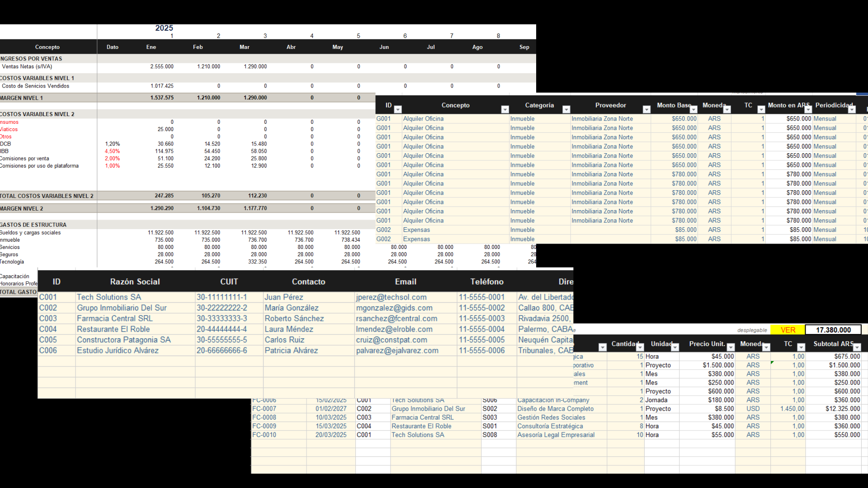Click the MARGEN NIVEL 2 row label
This screenshot has width=868, height=488.
pyautogui.click(x=22, y=208)
